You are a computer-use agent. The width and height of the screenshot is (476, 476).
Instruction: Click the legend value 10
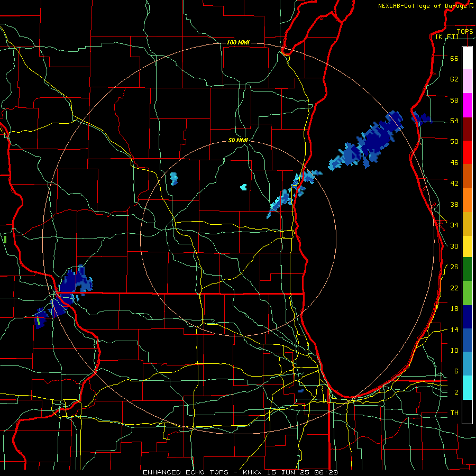coord(454,350)
